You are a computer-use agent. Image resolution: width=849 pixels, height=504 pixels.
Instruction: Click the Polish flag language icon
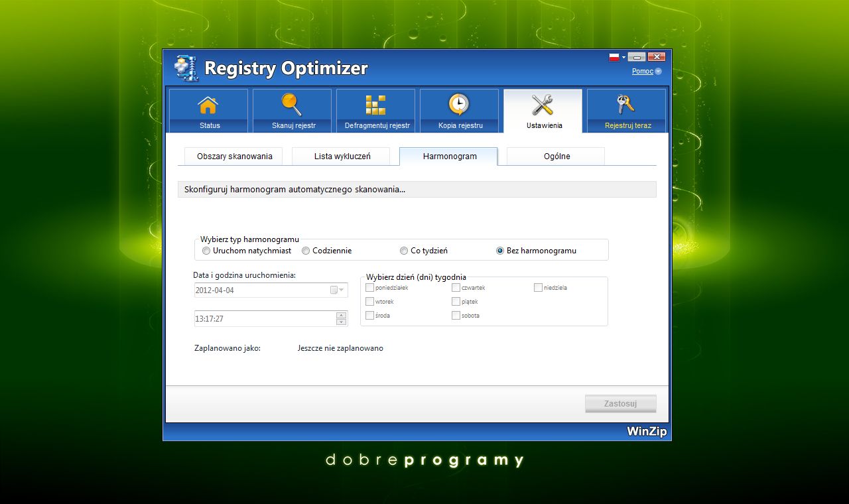[x=614, y=57]
